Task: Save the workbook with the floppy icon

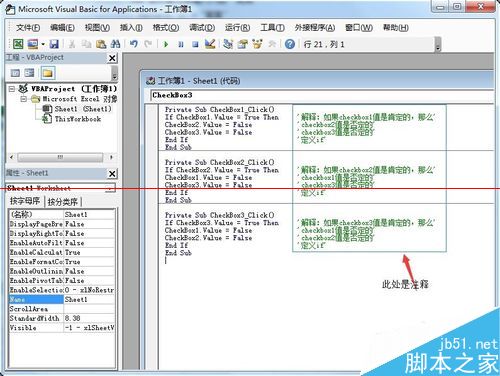Action: coord(54,44)
